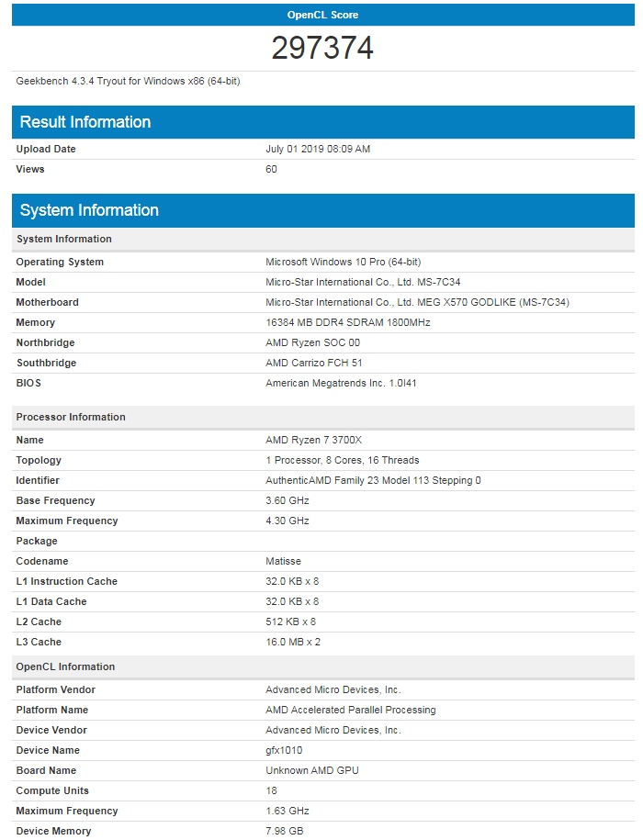The width and height of the screenshot is (643, 840).
Task: Click the Operating System label
Action: [60, 262]
